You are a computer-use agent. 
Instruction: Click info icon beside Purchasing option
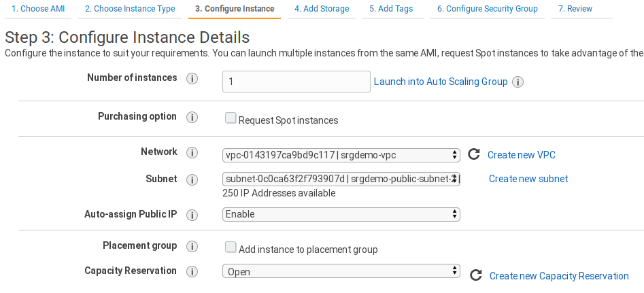(192, 118)
